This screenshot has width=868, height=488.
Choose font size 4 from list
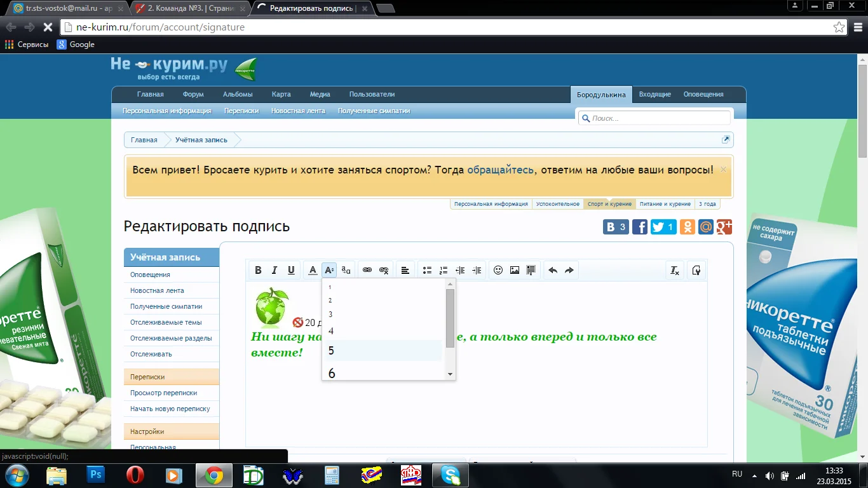383,330
